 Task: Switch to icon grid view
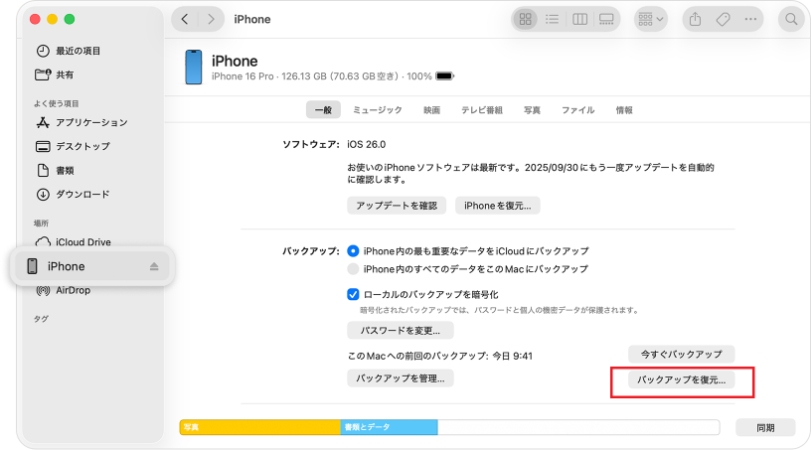click(x=525, y=19)
